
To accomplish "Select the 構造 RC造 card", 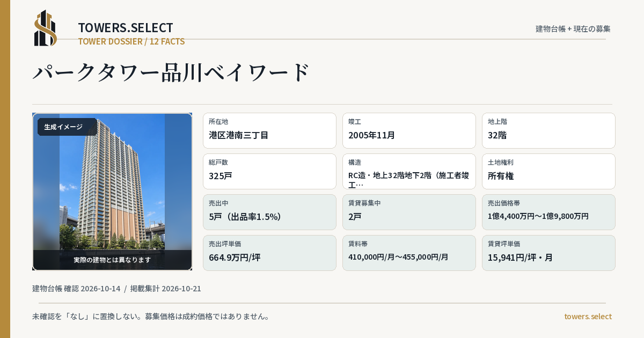I will (409, 171).
